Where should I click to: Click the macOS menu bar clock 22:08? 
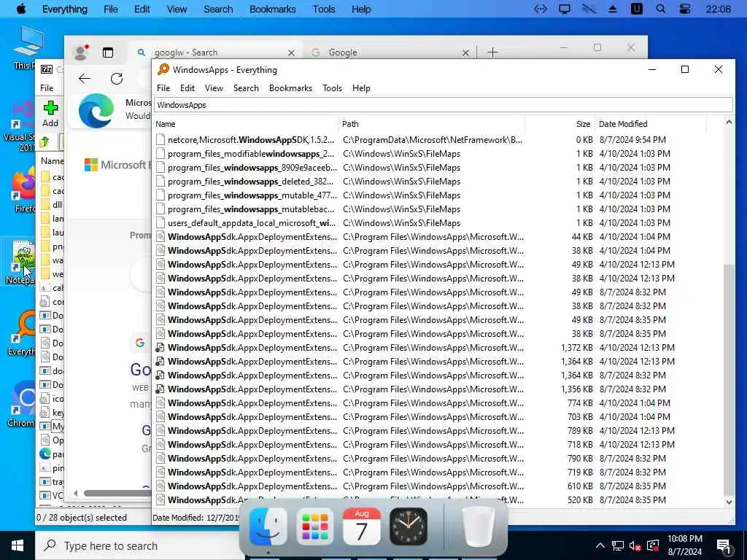coord(719,9)
